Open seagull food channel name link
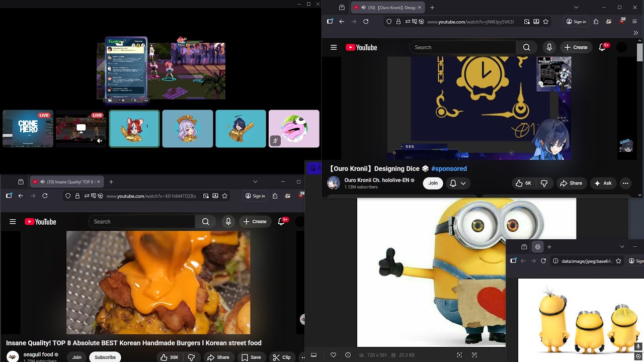The image size is (644, 362). coord(38,354)
